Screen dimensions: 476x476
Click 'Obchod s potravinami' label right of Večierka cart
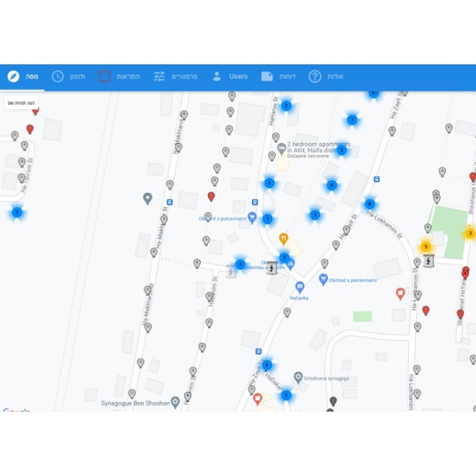(353, 280)
